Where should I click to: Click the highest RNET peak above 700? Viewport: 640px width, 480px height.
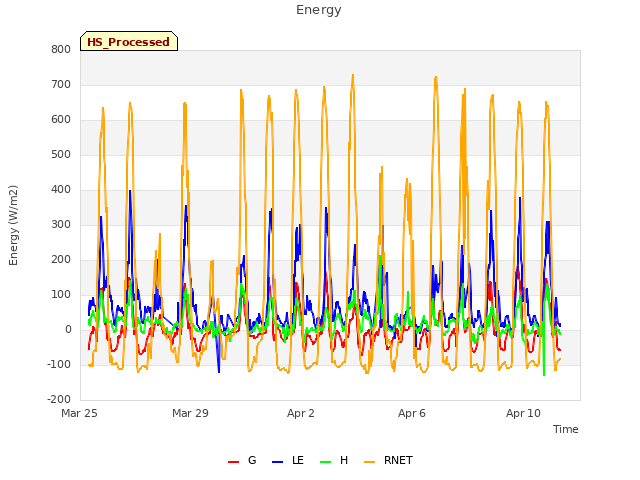click(x=353, y=75)
